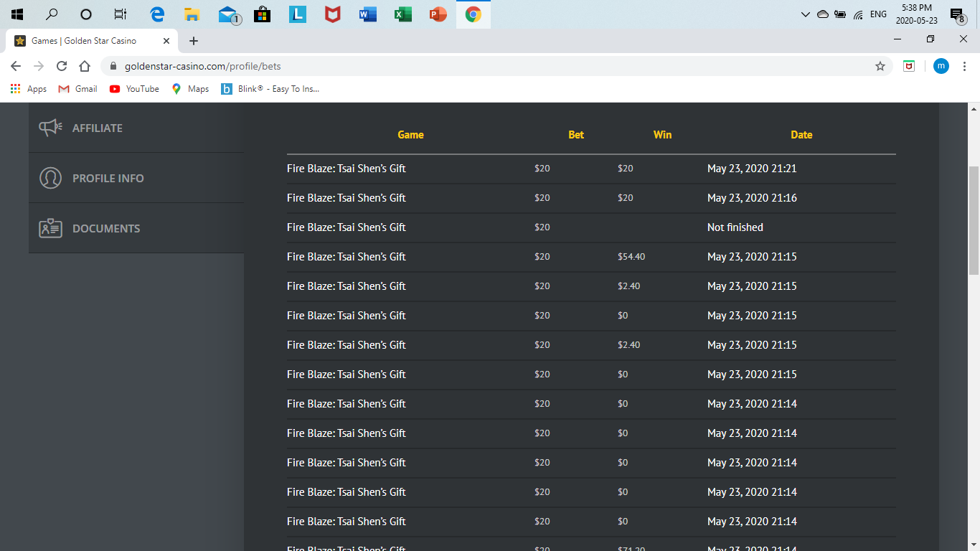
Task: Open a new Chrome tab
Action: [x=193, y=41]
